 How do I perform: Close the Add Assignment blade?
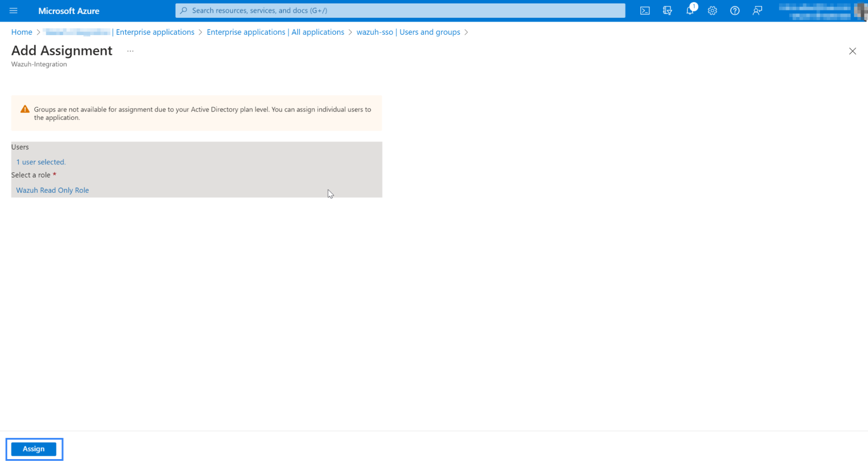coord(852,51)
